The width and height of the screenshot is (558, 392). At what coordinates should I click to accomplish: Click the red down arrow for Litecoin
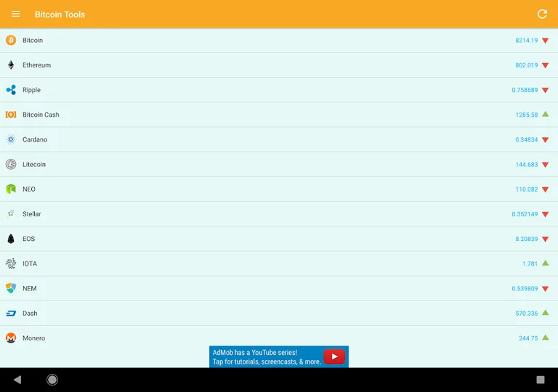coord(545,165)
